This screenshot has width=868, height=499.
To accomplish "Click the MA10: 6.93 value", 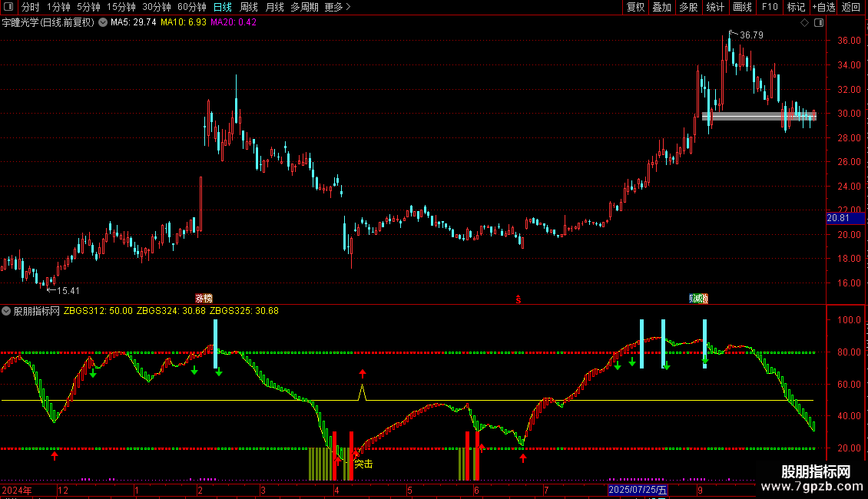I will (184, 23).
